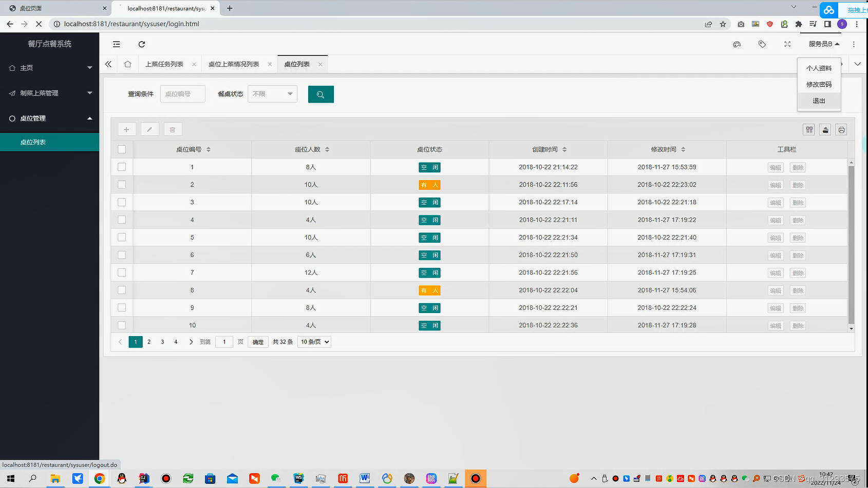Check the row for table 2
This screenshot has width=868, height=488.
click(x=122, y=184)
